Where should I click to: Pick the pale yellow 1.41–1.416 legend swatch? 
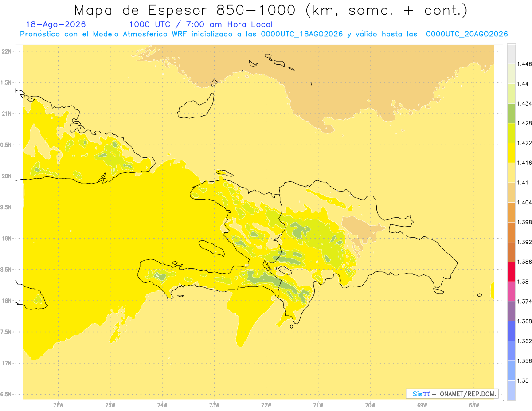[x=511, y=172]
